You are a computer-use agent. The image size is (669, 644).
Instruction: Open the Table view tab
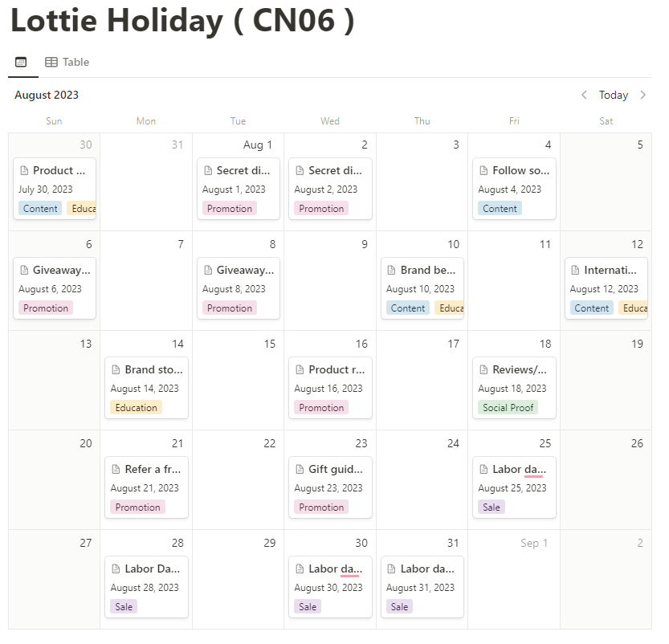point(67,62)
